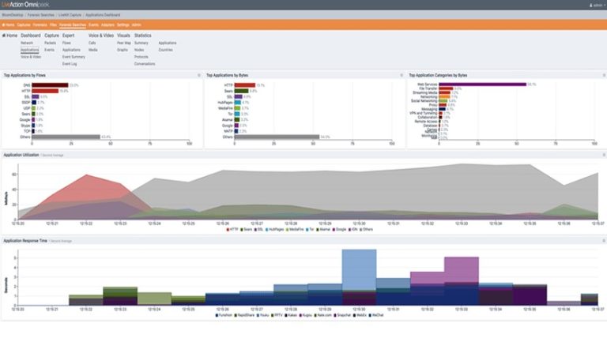Open Conversations under Statistics
This screenshot has height=364, width=607.
click(145, 64)
